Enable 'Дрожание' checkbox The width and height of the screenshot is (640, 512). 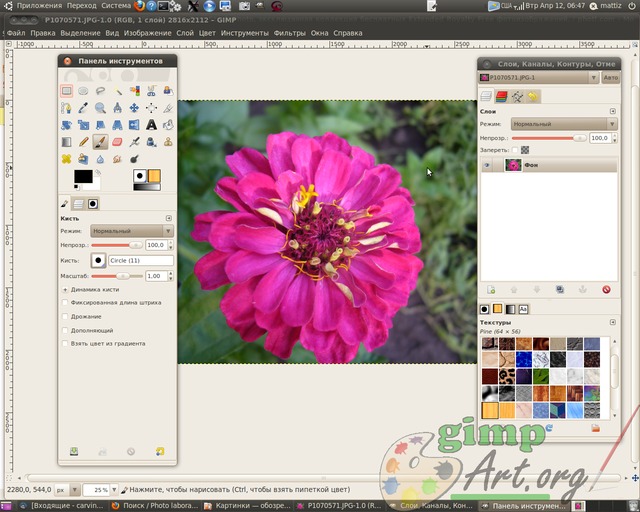pyautogui.click(x=64, y=316)
